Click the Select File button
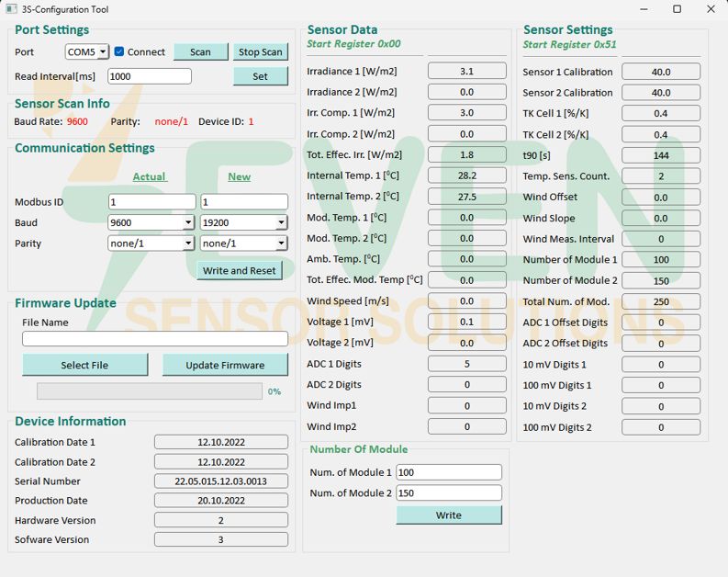 pyautogui.click(x=84, y=365)
